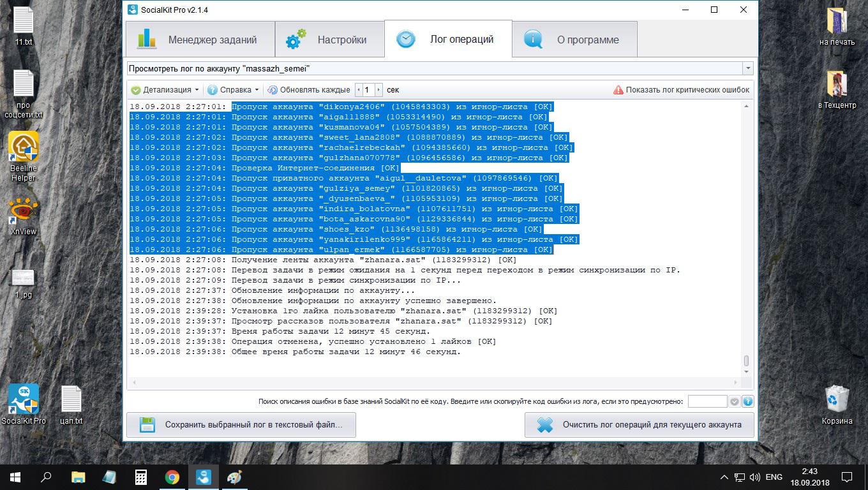Open the Детализация dropdown menu
The image size is (868, 490).
[165, 90]
